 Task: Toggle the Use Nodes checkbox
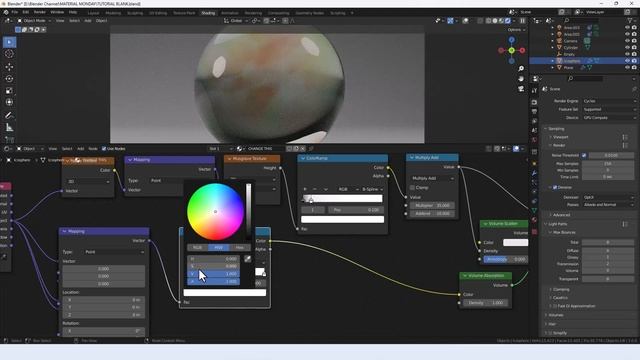pyautogui.click(x=104, y=149)
